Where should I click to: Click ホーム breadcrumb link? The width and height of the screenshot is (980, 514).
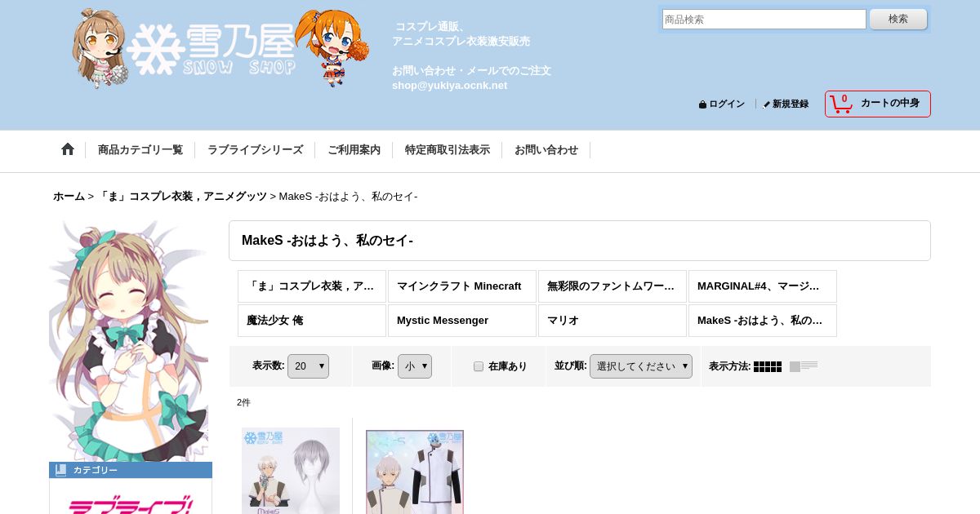click(69, 197)
